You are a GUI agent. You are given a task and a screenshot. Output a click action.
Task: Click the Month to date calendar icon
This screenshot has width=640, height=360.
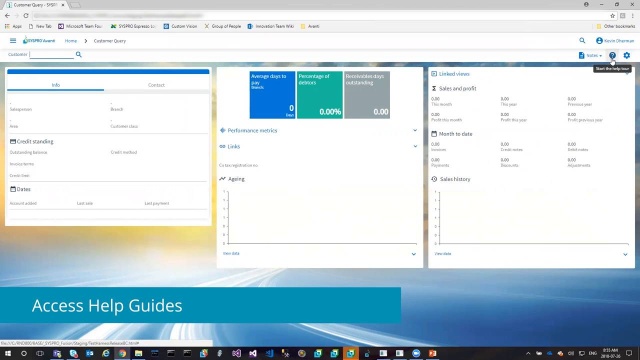pyautogui.click(x=434, y=133)
